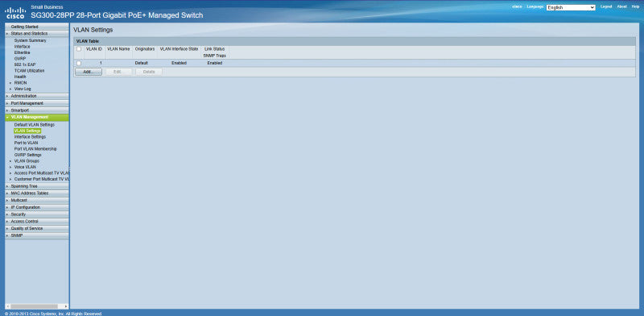Click the Edit button
644x316 pixels.
click(118, 72)
